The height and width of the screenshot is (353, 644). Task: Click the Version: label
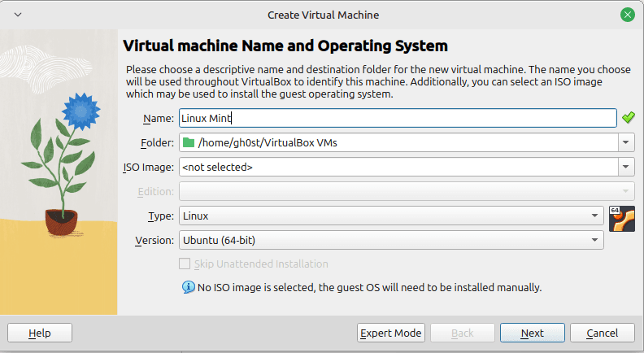154,241
